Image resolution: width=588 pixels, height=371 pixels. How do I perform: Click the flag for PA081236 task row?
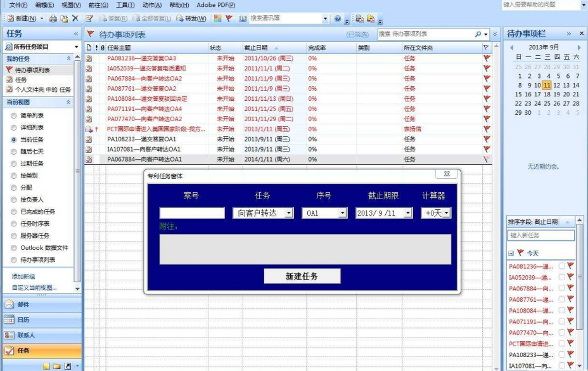487,58
